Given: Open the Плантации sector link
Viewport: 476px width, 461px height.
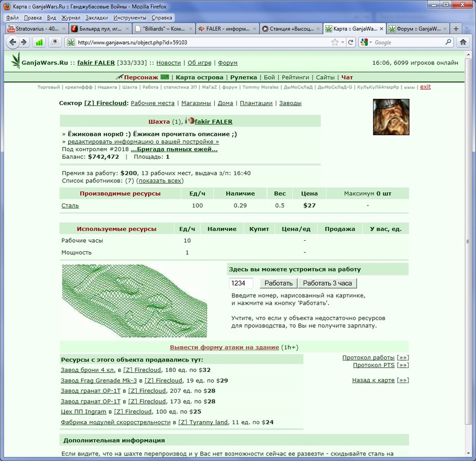Looking at the screenshot, I should tap(256, 103).
